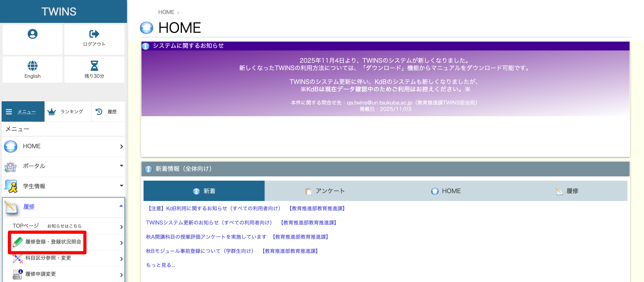The image size is (644, 282).
Task: Click the green pencil course registration icon
Action: pyautogui.click(x=18, y=242)
